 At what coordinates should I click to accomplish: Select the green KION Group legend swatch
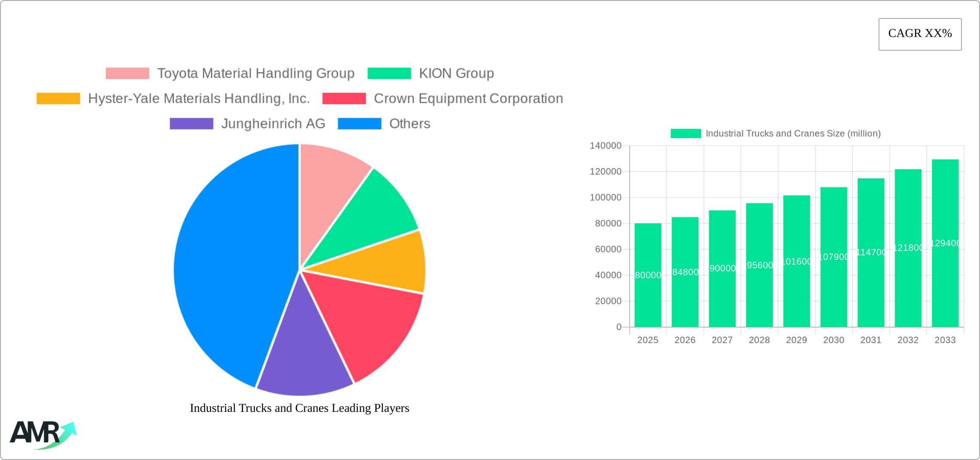[x=390, y=73]
